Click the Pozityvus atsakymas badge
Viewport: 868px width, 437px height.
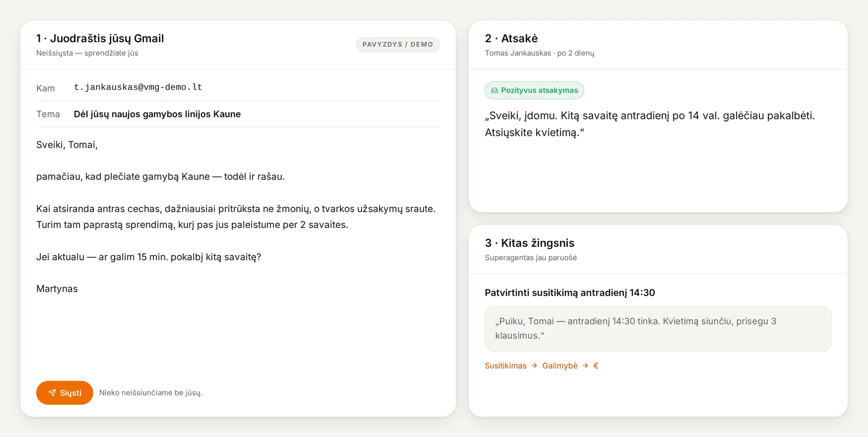534,90
